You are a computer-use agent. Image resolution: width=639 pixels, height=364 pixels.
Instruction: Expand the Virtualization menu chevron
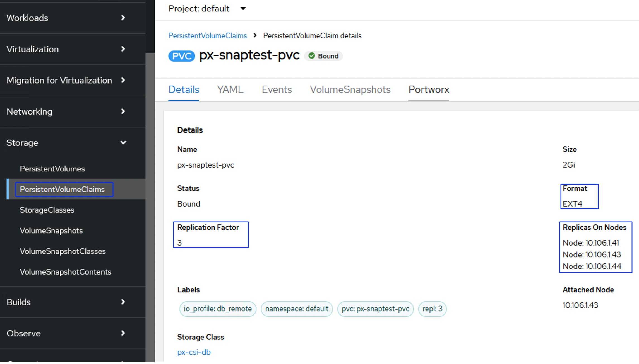(x=123, y=49)
